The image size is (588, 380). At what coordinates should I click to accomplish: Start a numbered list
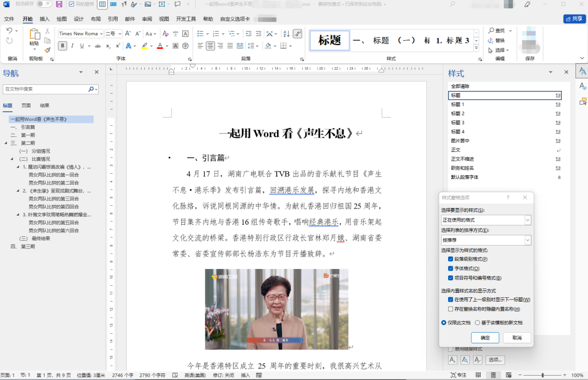216,34
